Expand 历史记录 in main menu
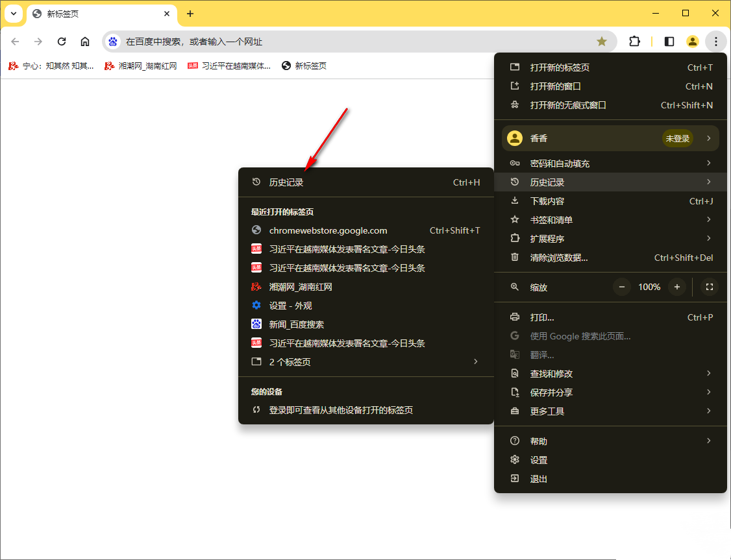The height and width of the screenshot is (560, 731). pos(610,182)
